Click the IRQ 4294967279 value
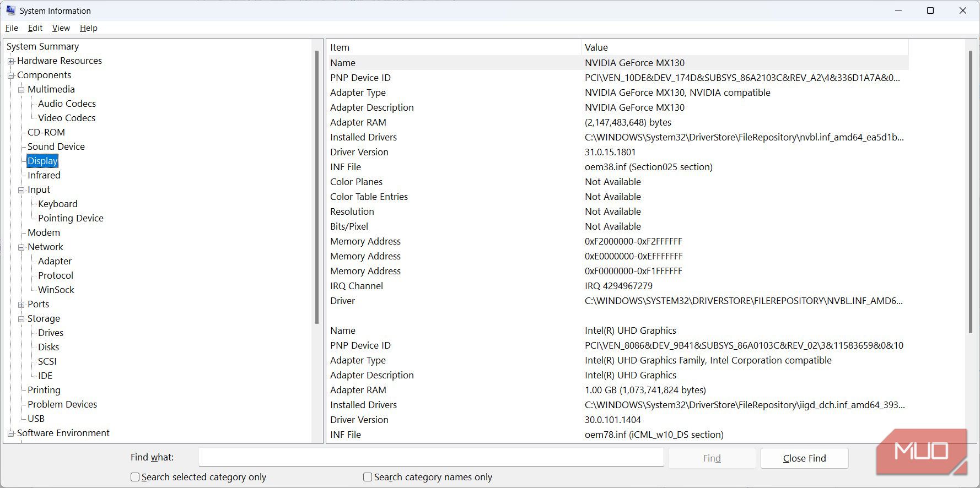Screen dimensions: 980x488 point(618,286)
